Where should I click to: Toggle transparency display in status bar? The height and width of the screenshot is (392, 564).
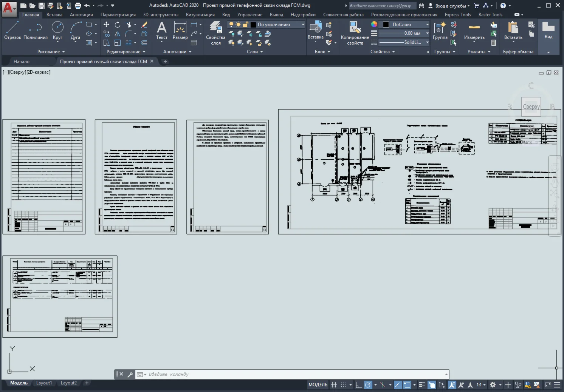432,385
